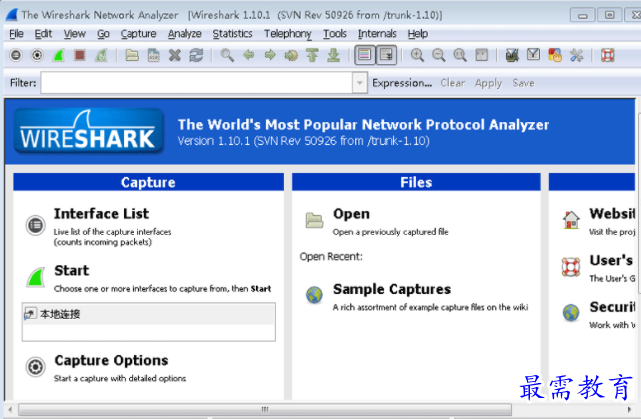Save this capture file icon
Image resolution: width=641 pixels, height=419 pixels.
153,55
